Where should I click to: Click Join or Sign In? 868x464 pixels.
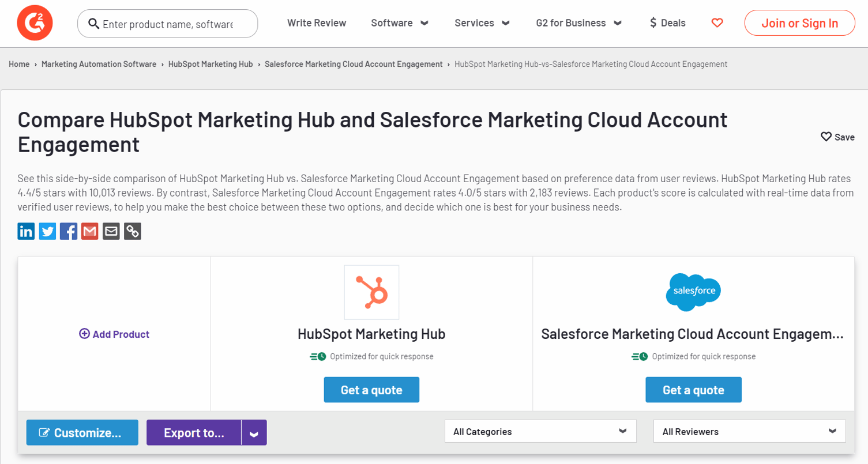coord(799,22)
